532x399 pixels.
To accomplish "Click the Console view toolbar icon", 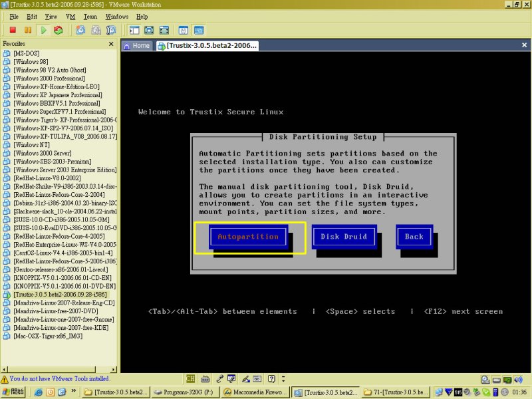I will (199, 30).
